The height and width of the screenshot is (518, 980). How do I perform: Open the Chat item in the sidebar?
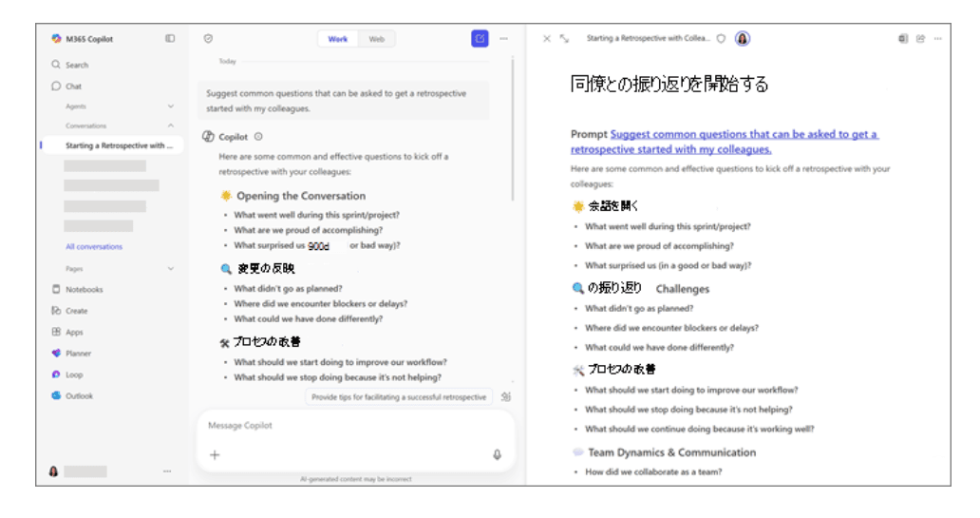pos(73,86)
